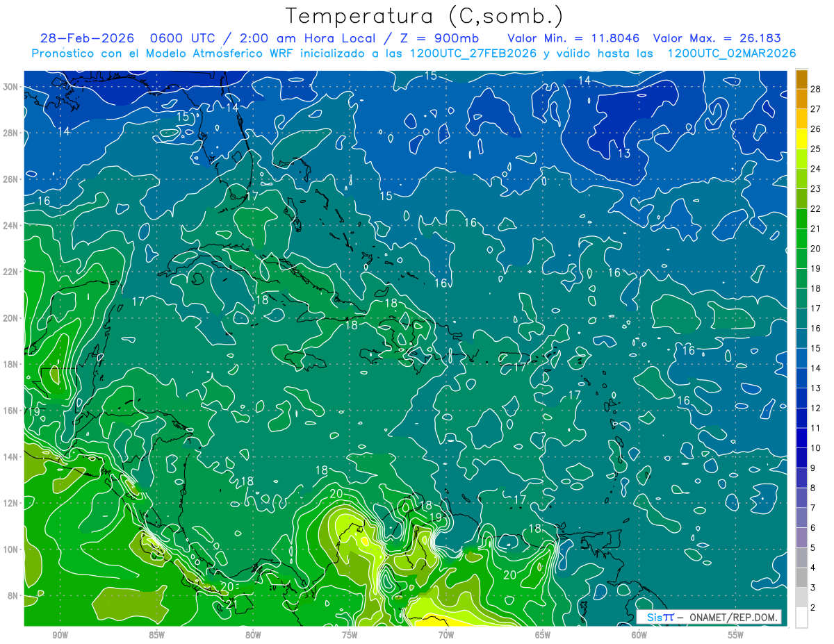834x644 pixels.
Task: Click the "65W" longitude axis label
Action: point(543,635)
